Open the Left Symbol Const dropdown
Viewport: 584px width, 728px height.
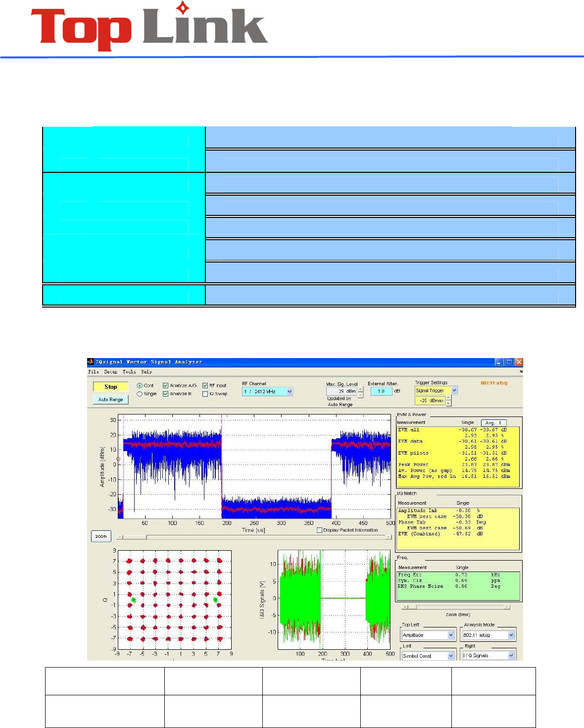click(x=428, y=655)
